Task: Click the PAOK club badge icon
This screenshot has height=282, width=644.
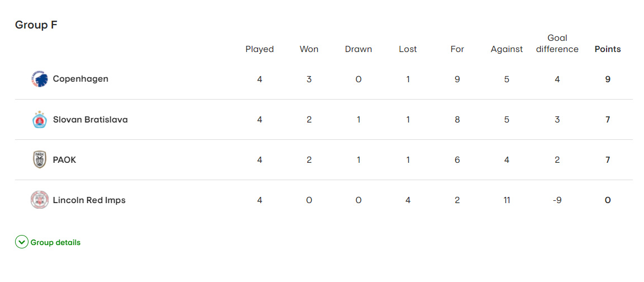Action: (x=40, y=160)
